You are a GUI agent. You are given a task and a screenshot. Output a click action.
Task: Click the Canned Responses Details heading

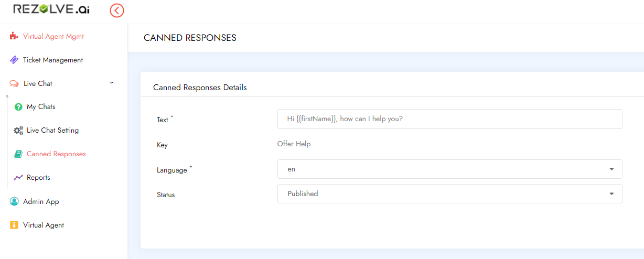200,88
